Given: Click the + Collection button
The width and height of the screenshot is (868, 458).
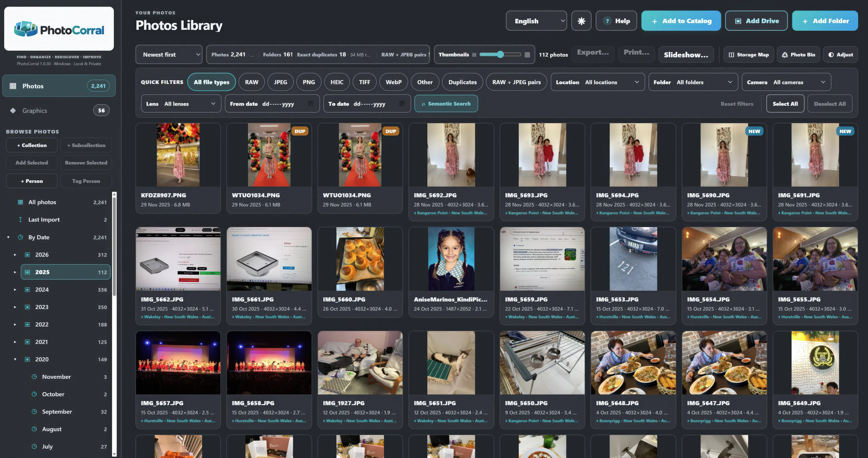Looking at the screenshot, I should [32, 145].
